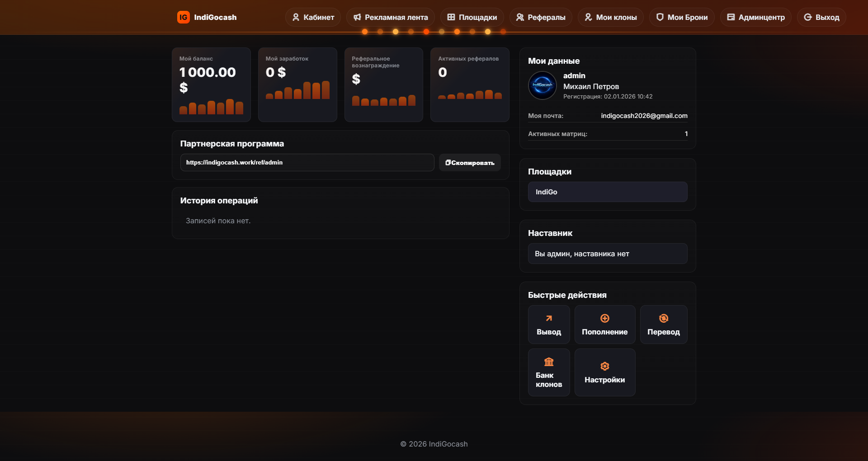The height and width of the screenshot is (461, 868).
Task: Select the IndiGo platform entry
Action: (x=607, y=192)
